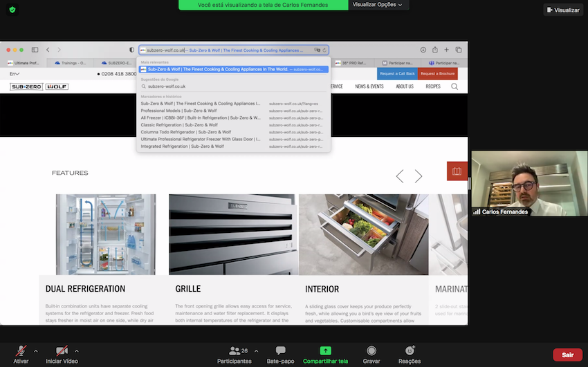Click the Sub-Zero logo
Screen dimensions: 588x367
[x=26, y=86]
